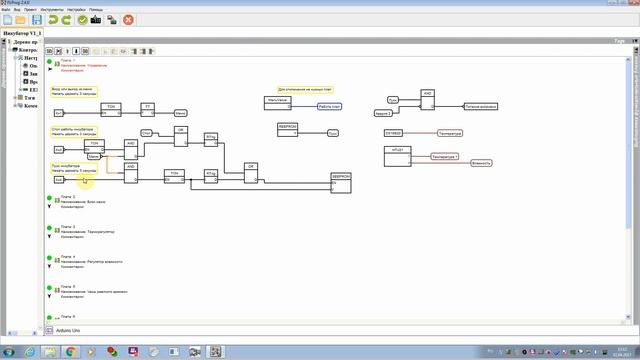Switch to FLProg on the taskbar
Viewport: 640px width, 360px height.
point(215,351)
